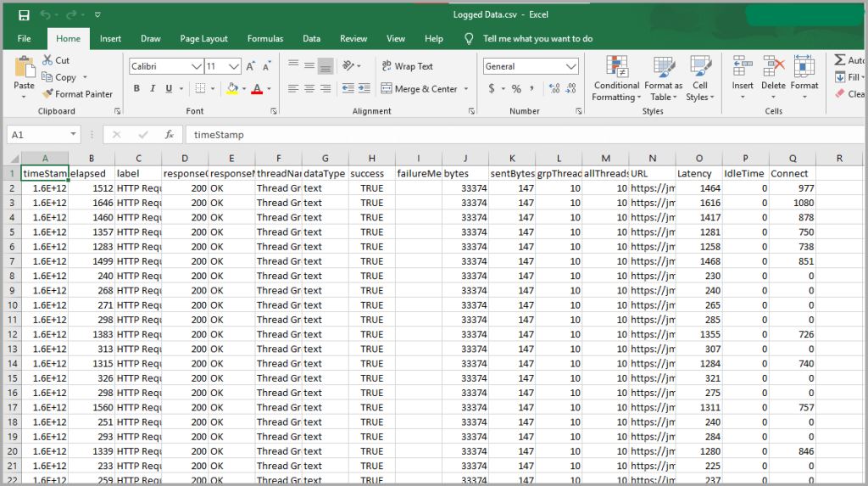Screen dimensions: 868x486
Task: Click the Save icon in title bar
Action: pyautogui.click(x=24, y=14)
